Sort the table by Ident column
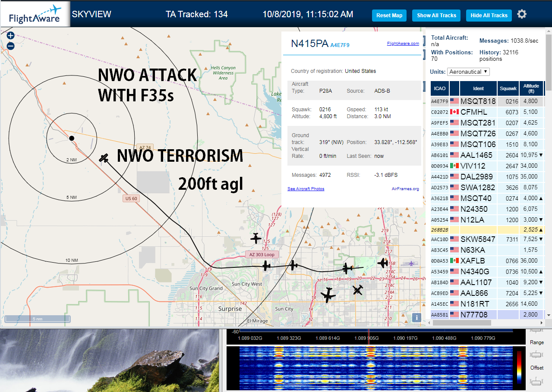 [478, 88]
